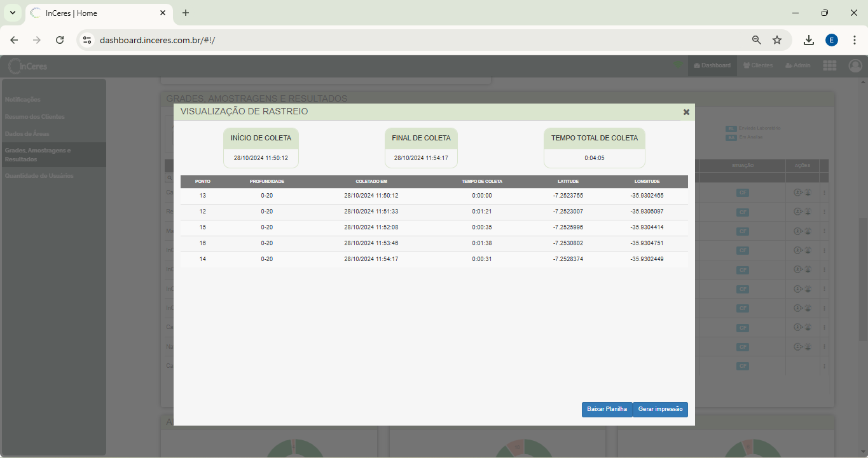Click the Baixar Planilha button
Viewport: 868px width, 458px height.
(x=607, y=410)
